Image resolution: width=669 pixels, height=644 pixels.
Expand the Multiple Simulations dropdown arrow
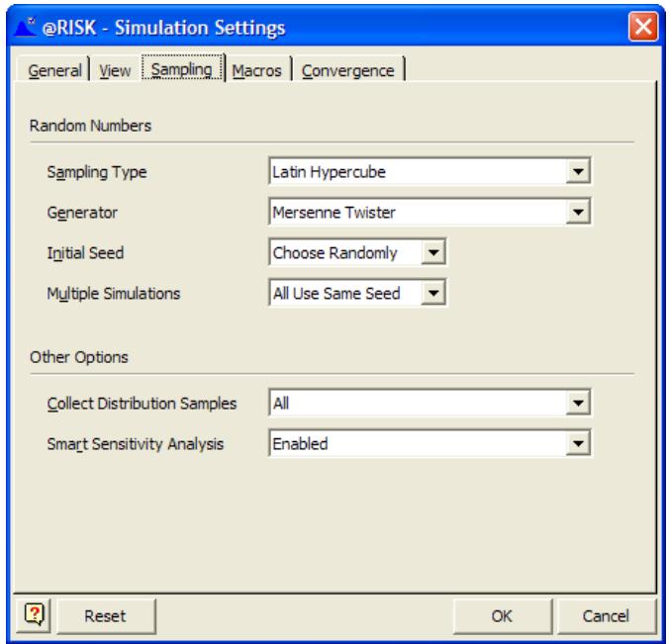pos(431,293)
